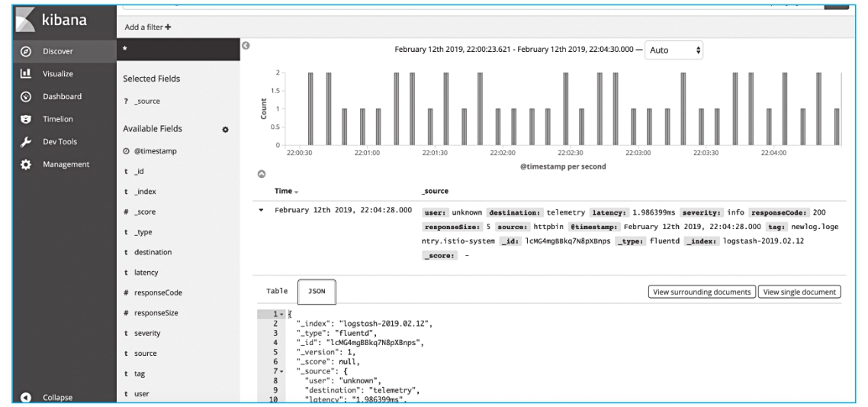Click View surrounding documents button
868x407 pixels.
click(x=701, y=292)
